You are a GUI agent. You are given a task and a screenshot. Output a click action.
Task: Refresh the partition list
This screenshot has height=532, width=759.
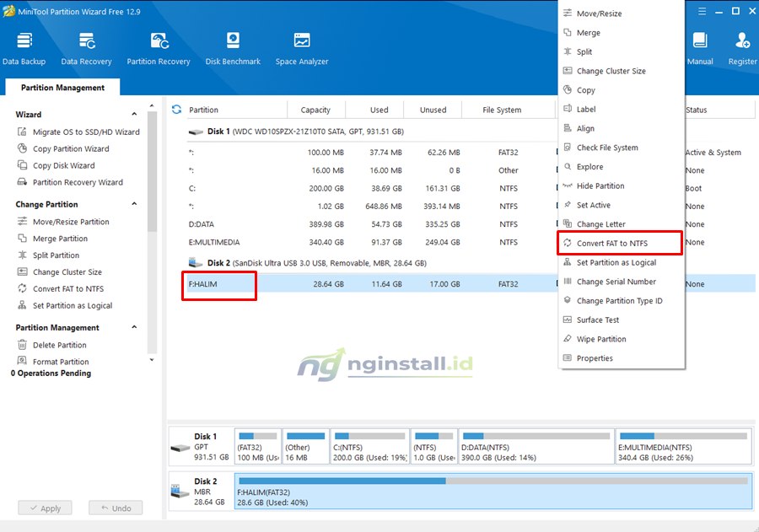pos(177,110)
